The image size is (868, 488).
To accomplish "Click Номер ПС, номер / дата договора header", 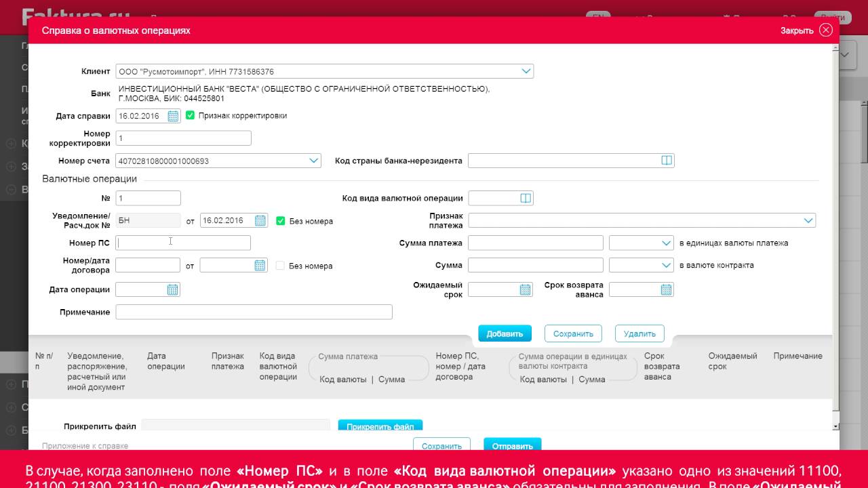I will coord(460,367).
